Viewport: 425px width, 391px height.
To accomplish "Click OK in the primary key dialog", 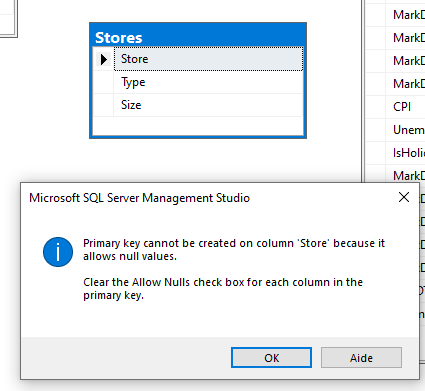I will point(271,358).
